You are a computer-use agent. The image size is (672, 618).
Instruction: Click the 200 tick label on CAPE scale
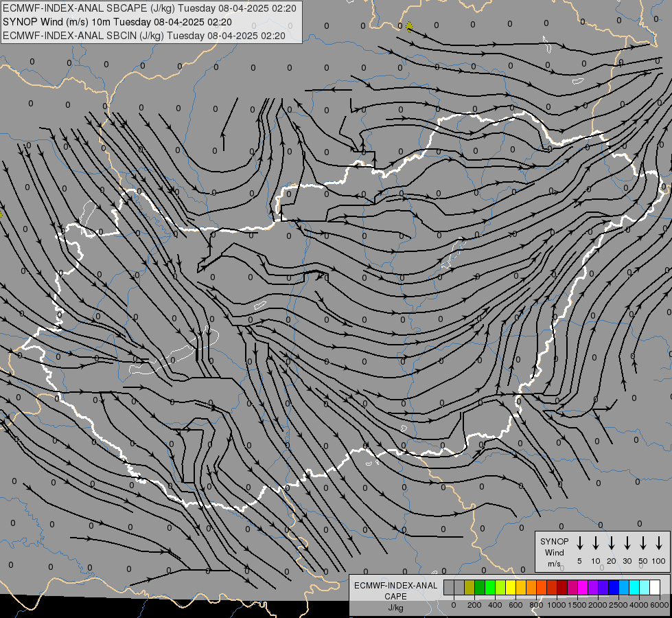pos(474,605)
